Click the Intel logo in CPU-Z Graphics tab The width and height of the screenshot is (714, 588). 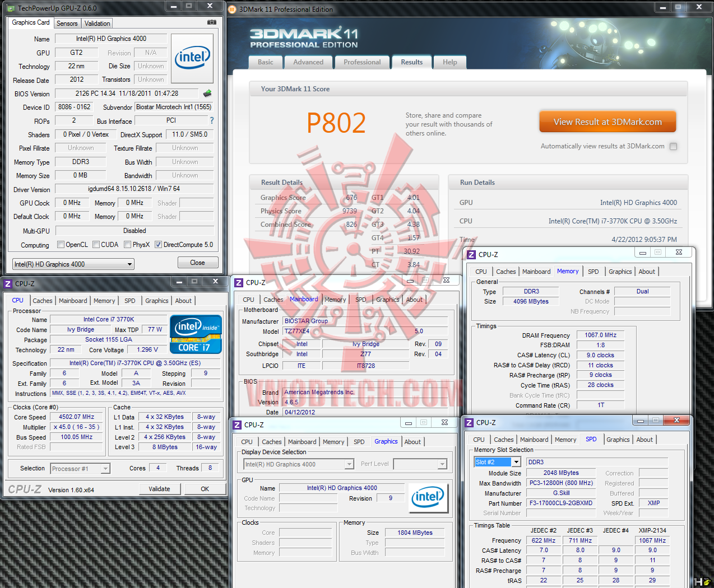click(x=428, y=497)
